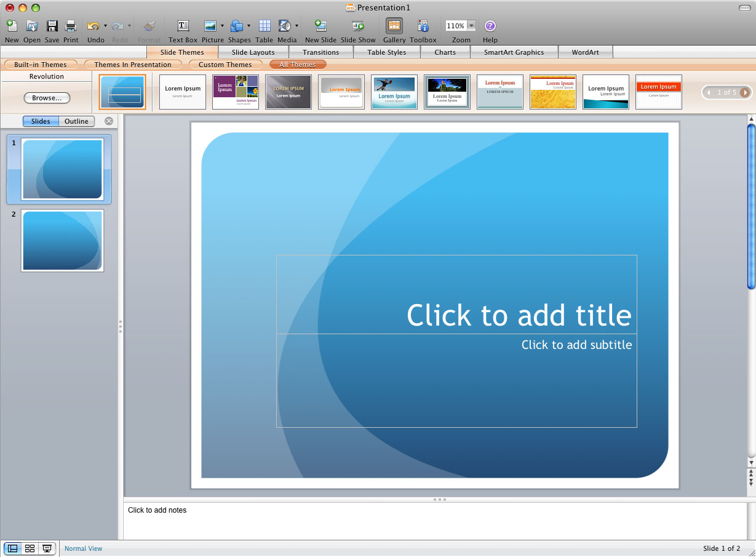Select the Slide Sorter view icon

click(x=29, y=547)
